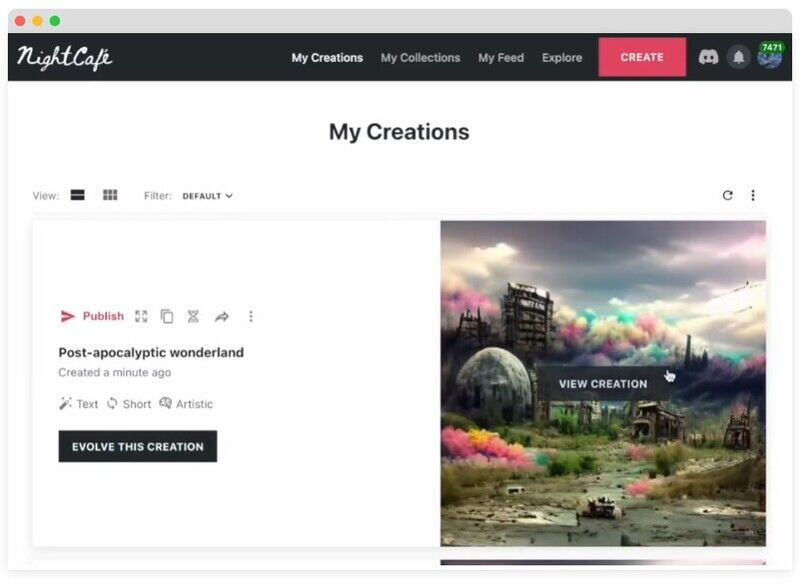Screen dimensions: 800x588
Task: Open the creation's three-dot options menu
Action: click(x=251, y=316)
